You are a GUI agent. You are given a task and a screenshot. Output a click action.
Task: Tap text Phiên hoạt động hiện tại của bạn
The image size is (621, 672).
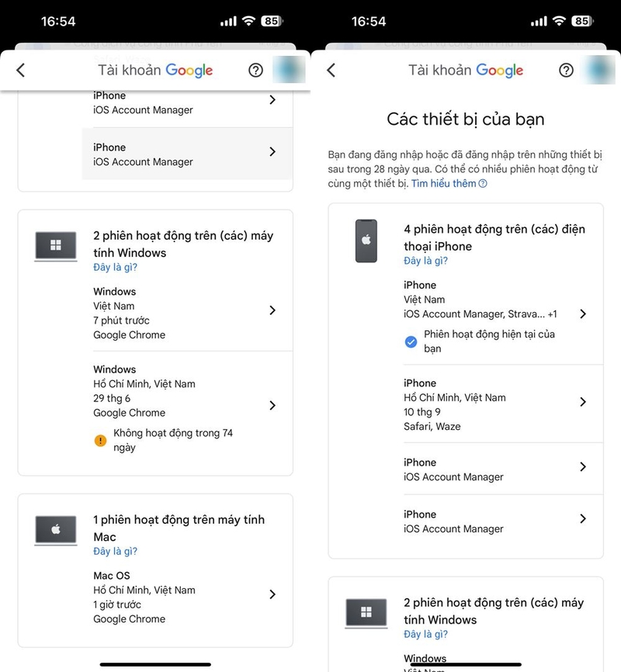489,341
